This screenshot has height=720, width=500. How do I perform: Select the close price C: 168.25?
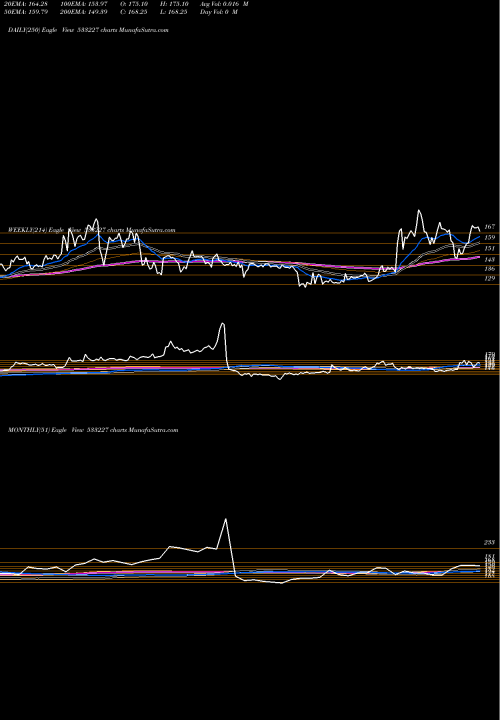tap(135, 11)
